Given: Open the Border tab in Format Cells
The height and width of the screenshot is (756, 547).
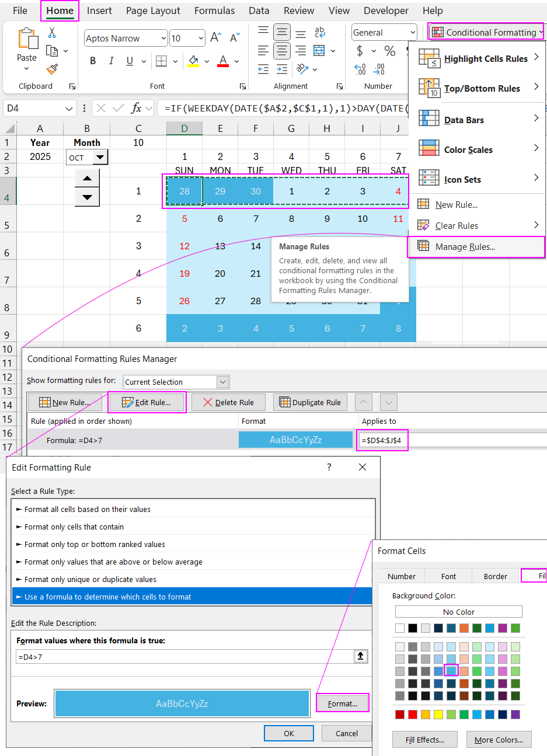Looking at the screenshot, I should [x=494, y=576].
